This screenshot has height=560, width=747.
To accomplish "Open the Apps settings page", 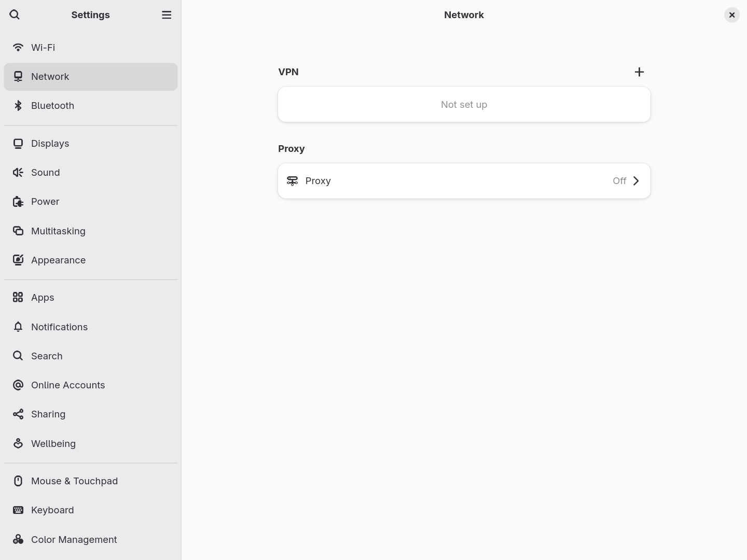I will coord(43,297).
